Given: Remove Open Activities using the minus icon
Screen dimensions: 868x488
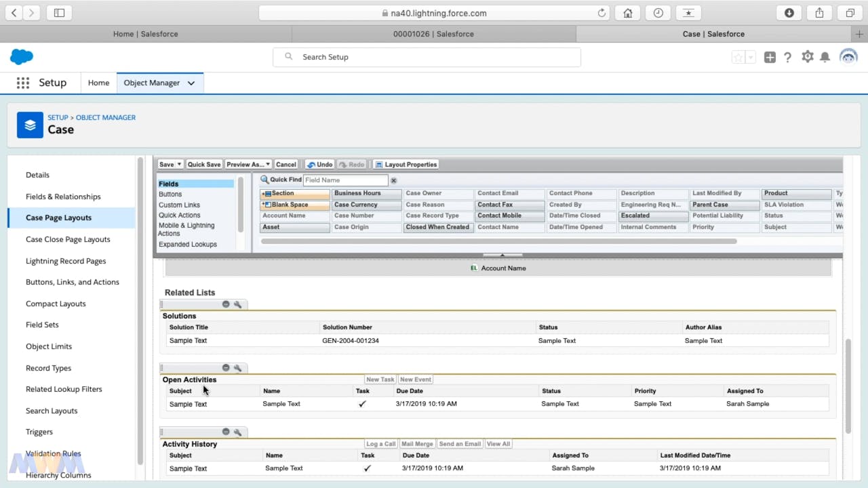Looking at the screenshot, I should [226, 367].
